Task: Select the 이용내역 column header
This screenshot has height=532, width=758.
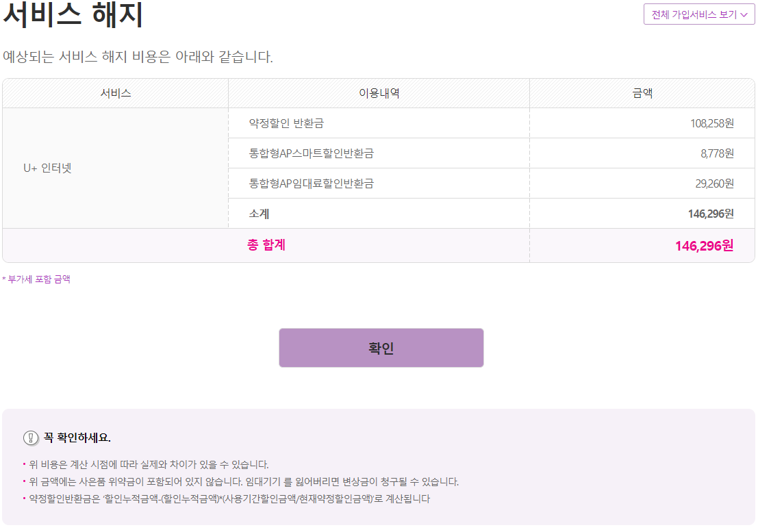Action: 379,94
